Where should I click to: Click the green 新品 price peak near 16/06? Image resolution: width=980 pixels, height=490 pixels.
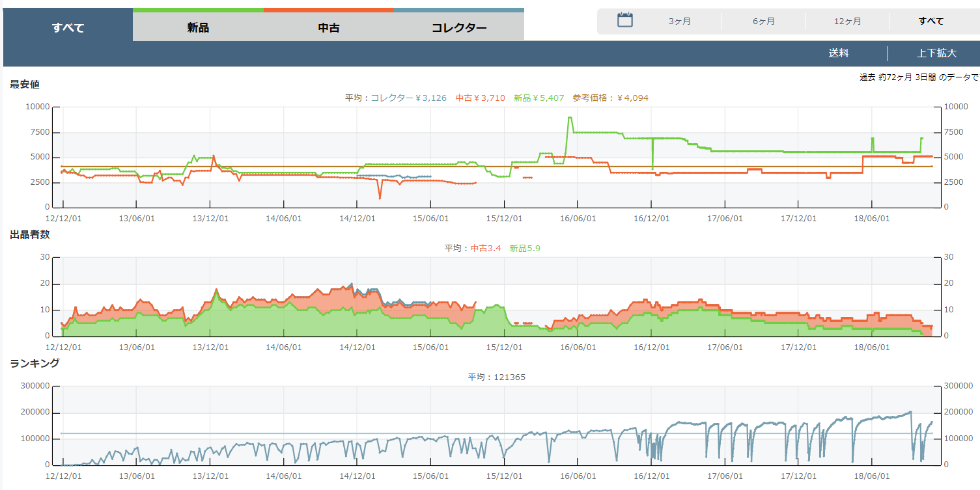(570, 118)
